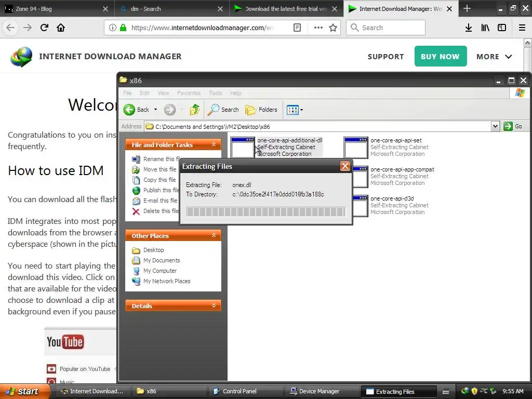Open My Network Places link
The height and width of the screenshot is (399, 532).
(161, 281)
